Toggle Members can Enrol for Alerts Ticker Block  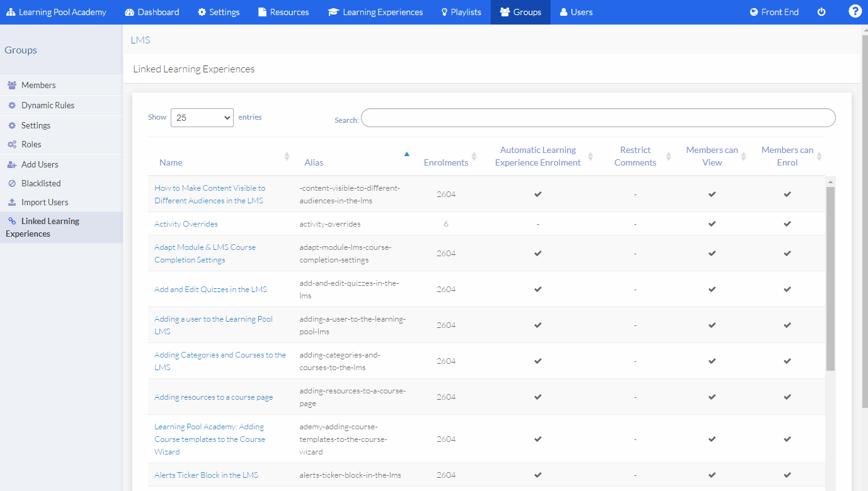pos(787,475)
